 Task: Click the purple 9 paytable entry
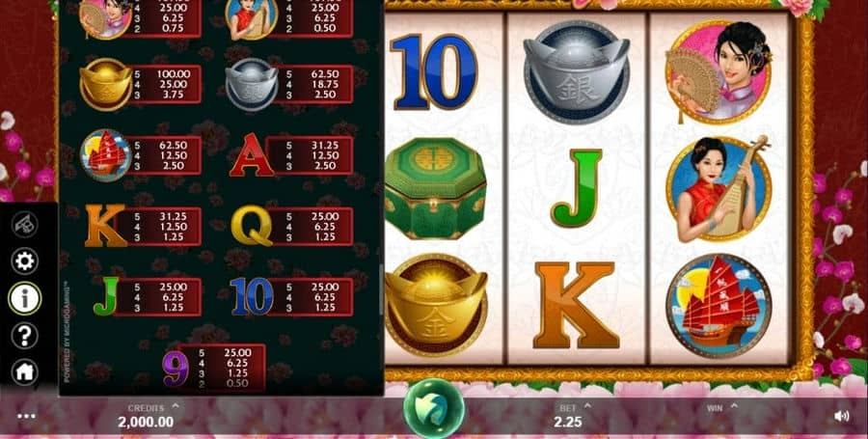[176, 370]
